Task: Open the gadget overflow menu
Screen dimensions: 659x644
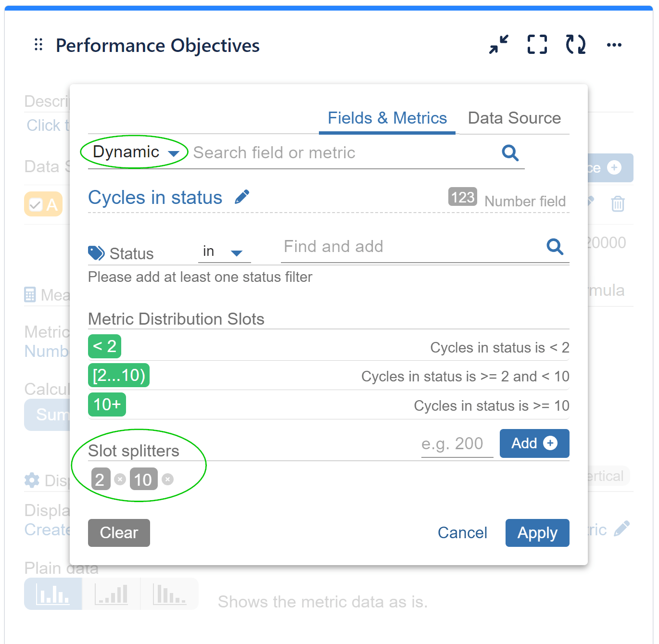Action: (614, 45)
